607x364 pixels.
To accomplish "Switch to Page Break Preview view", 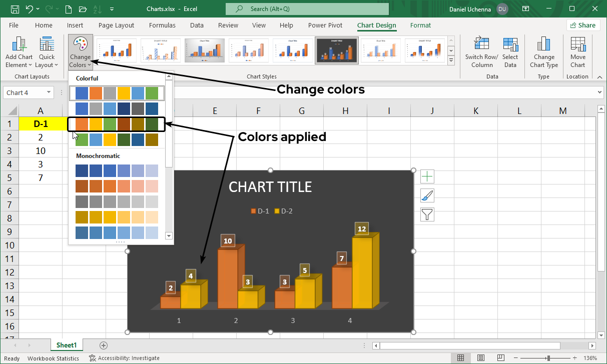I will 500,357.
